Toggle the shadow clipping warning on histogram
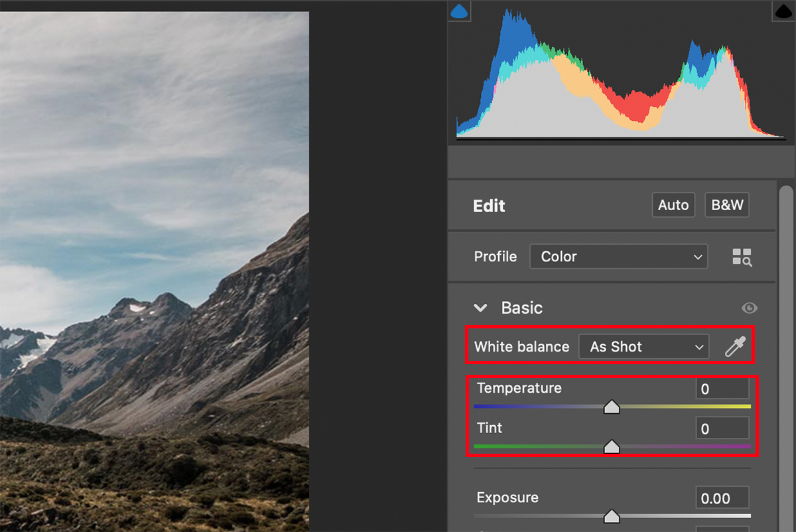This screenshot has height=532, width=796. (459, 11)
